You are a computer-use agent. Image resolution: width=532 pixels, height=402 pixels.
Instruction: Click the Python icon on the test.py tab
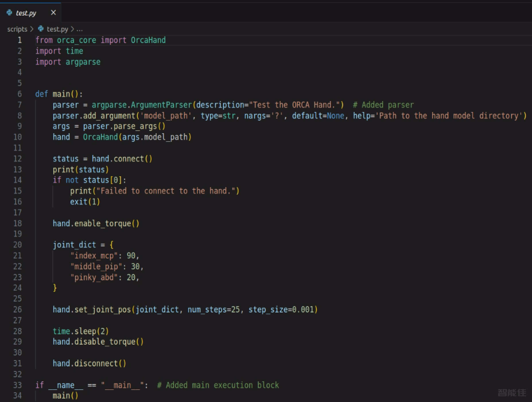pos(9,13)
